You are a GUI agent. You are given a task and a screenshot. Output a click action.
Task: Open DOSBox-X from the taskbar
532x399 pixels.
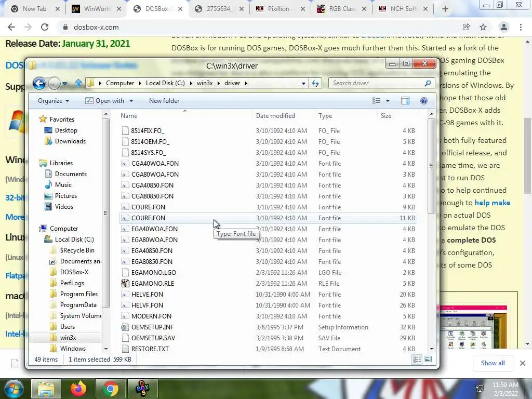pos(142,389)
